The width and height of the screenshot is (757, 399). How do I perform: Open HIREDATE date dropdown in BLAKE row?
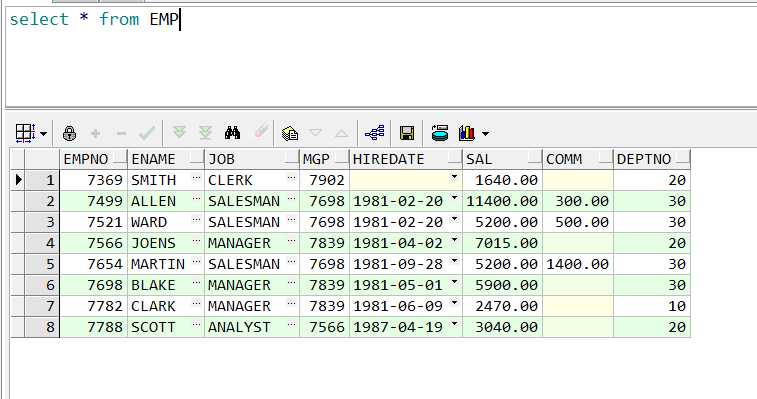pyautogui.click(x=454, y=282)
